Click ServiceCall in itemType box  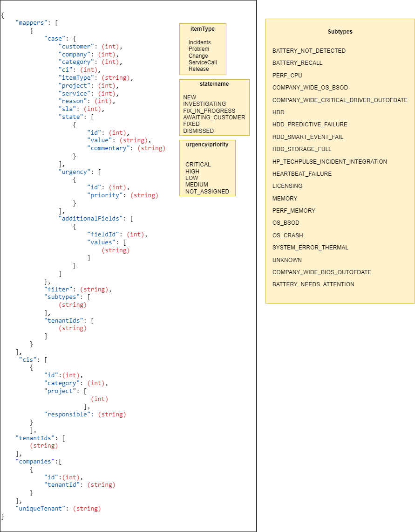[203, 62]
